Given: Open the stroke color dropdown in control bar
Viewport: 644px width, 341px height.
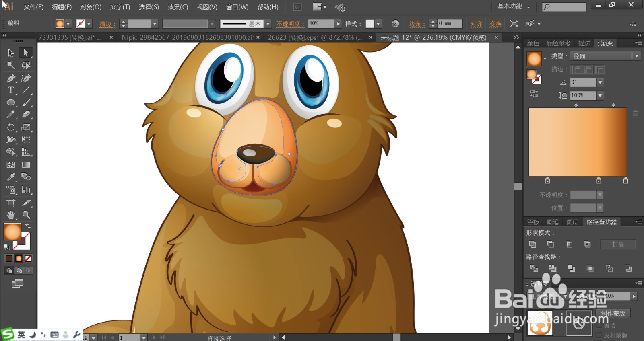Looking at the screenshot, I should 89,24.
